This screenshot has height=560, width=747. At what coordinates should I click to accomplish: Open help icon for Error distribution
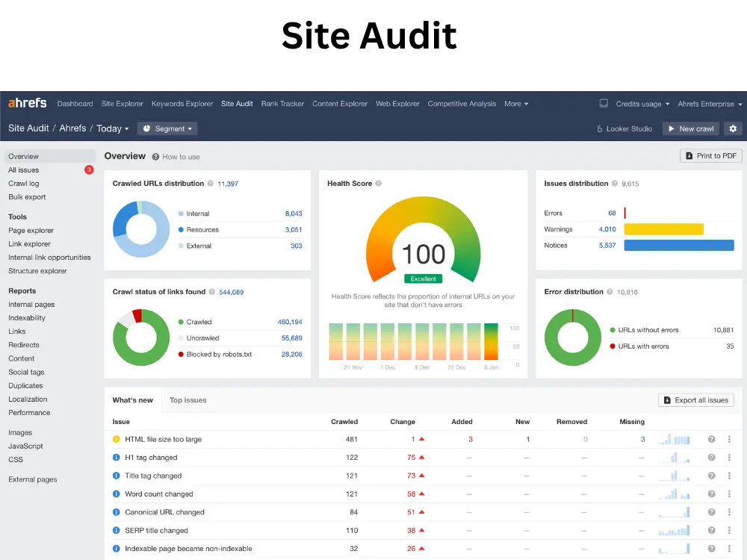(610, 292)
